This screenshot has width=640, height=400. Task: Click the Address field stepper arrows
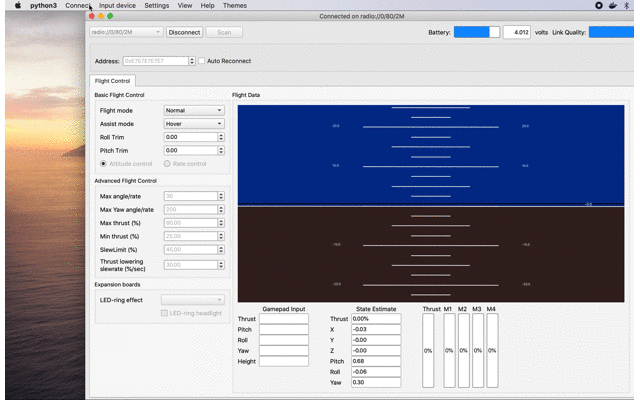[192, 61]
